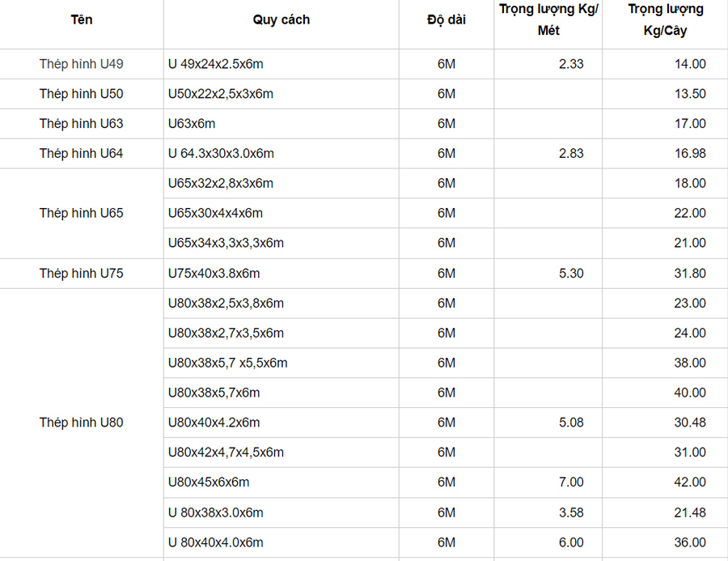This screenshot has width=728, height=561.
Task: Click the "Trọng lượng Kg/Cây" header
Action: 665,19
